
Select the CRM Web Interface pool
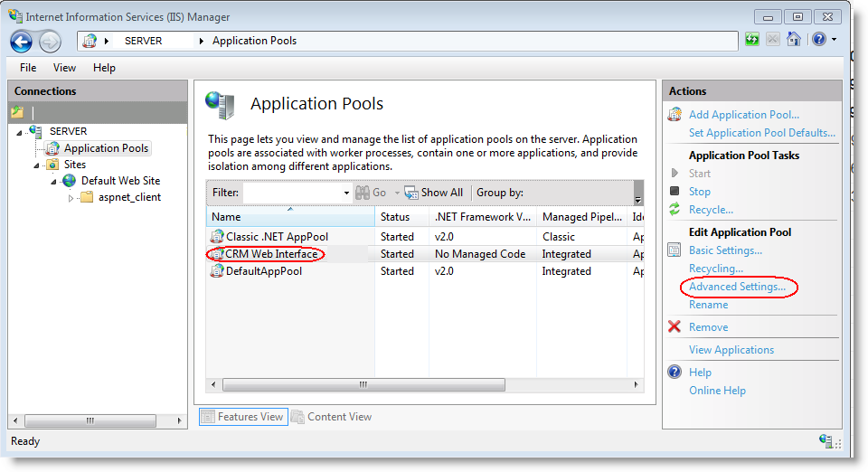tap(271, 254)
